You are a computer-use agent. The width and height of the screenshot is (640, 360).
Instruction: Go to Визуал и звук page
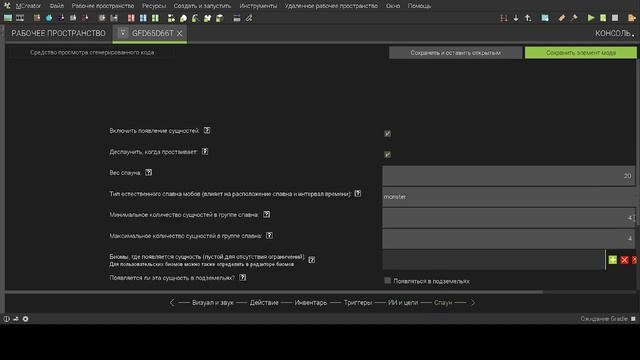213,302
